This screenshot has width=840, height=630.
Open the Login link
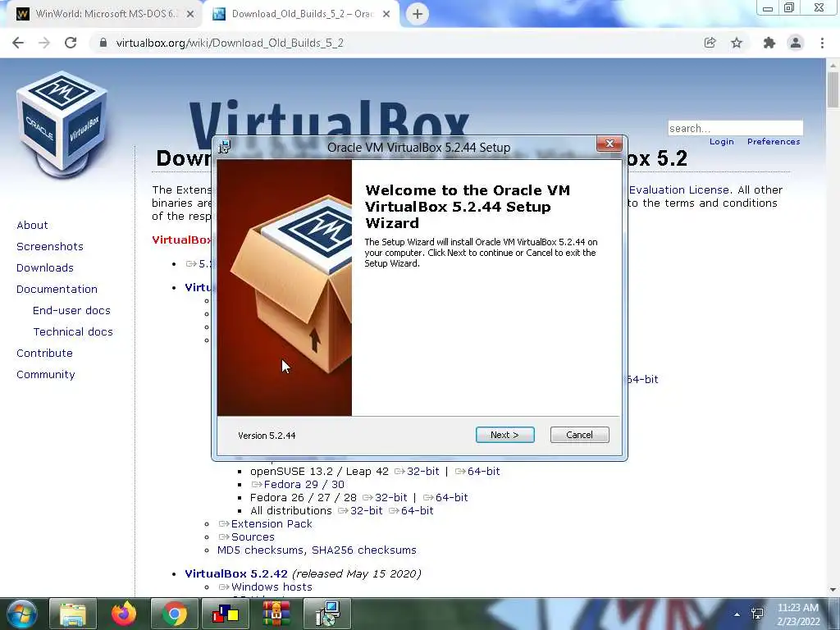(x=721, y=141)
